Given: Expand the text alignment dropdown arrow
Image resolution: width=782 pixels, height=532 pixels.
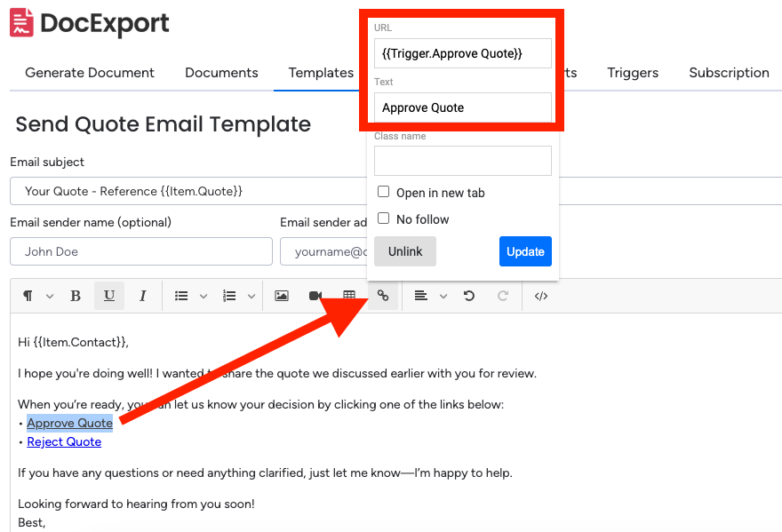Looking at the screenshot, I should (443, 297).
